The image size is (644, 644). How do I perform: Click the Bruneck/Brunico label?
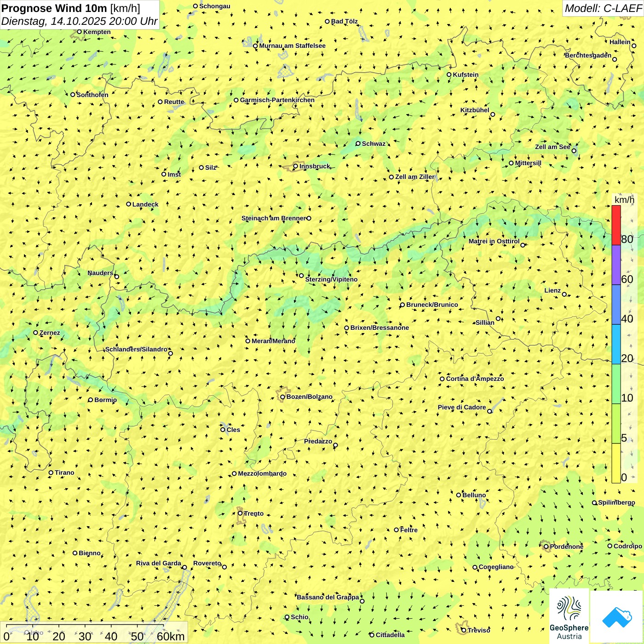point(432,305)
